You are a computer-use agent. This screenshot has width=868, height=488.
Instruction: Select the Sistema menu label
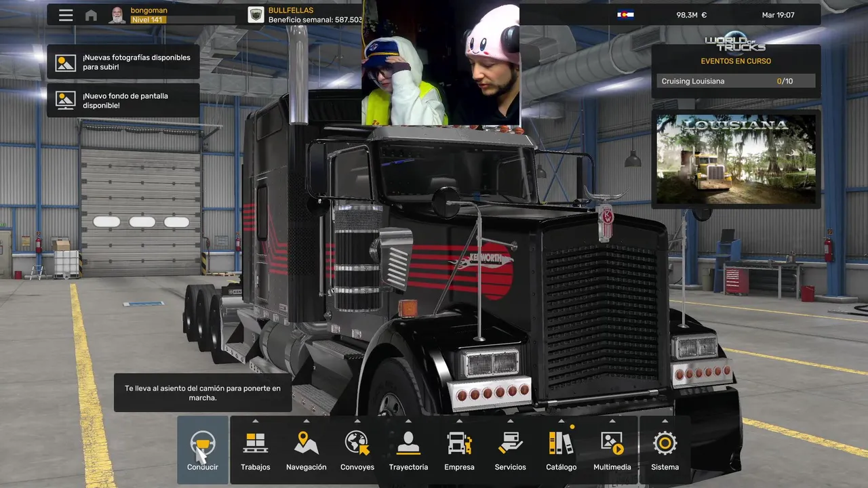pyautogui.click(x=665, y=467)
